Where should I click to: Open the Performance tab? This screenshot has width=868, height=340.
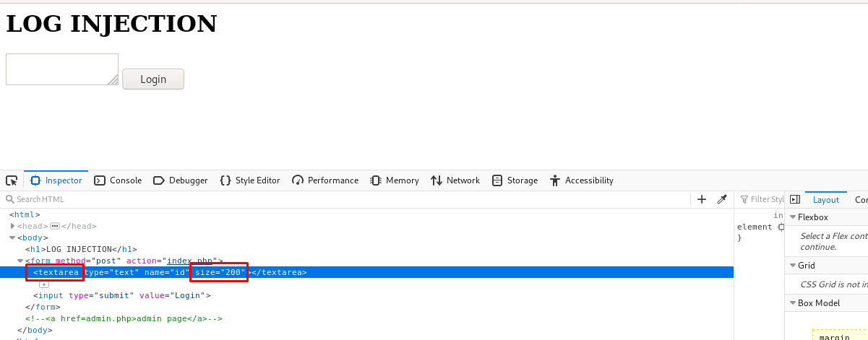tap(325, 180)
